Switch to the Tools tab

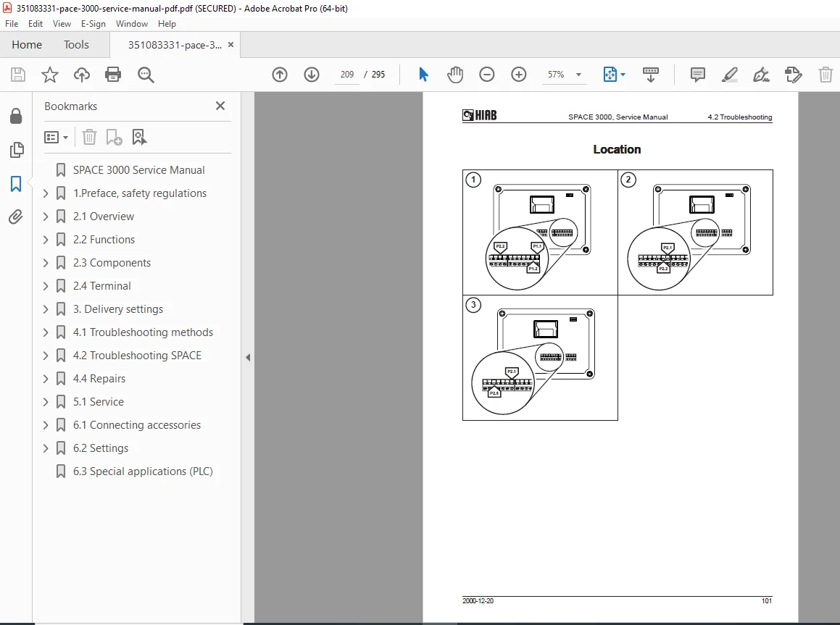pyautogui.click(x=76, y=44)
